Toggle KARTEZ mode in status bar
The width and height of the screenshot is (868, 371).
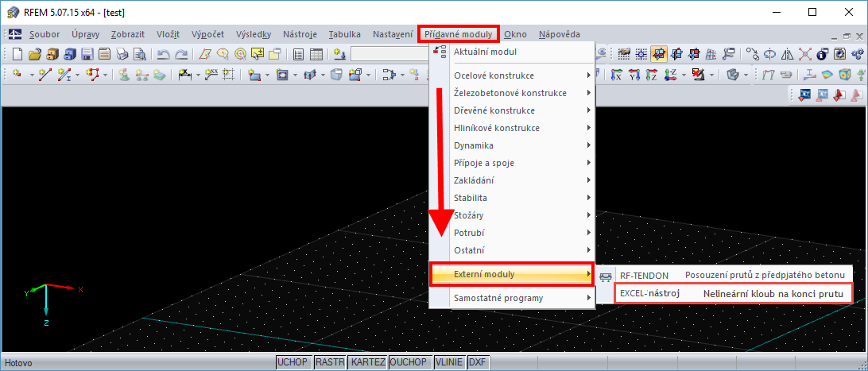367,362
